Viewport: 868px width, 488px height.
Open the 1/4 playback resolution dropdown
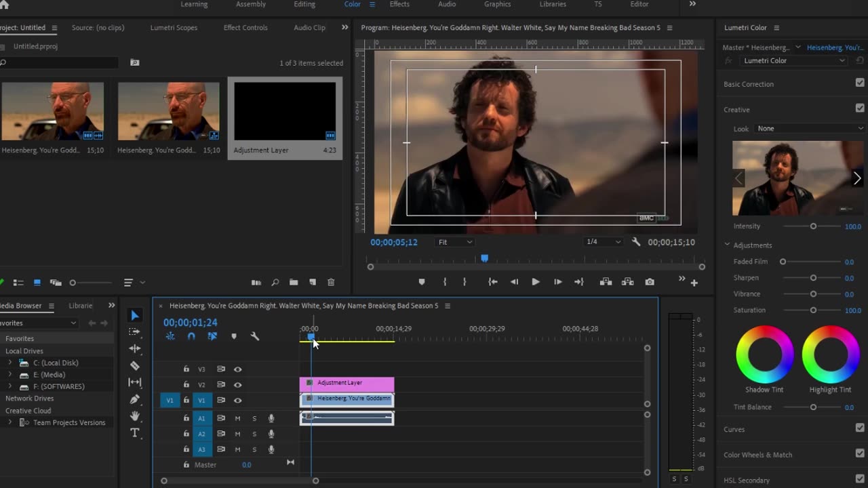(604, 242)
